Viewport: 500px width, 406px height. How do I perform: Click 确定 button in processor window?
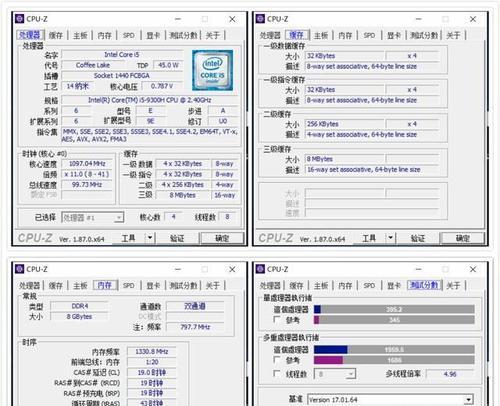pos(222,238)
